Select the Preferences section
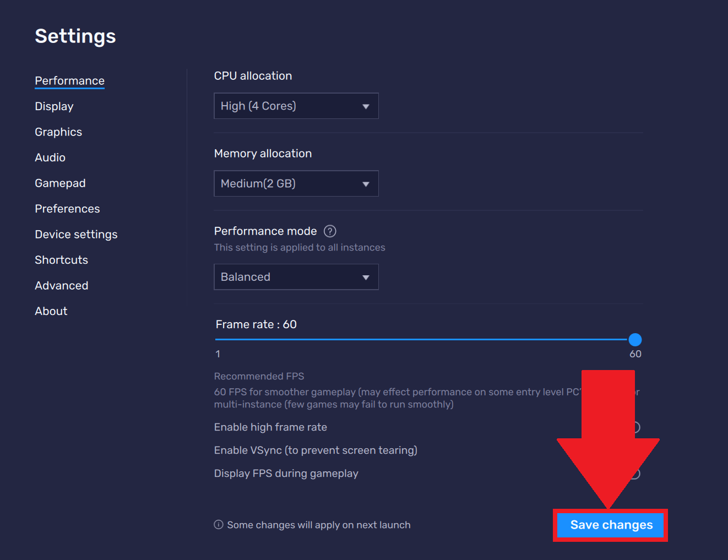The height and width of the screenshot is (560, 728). [67, 209]
